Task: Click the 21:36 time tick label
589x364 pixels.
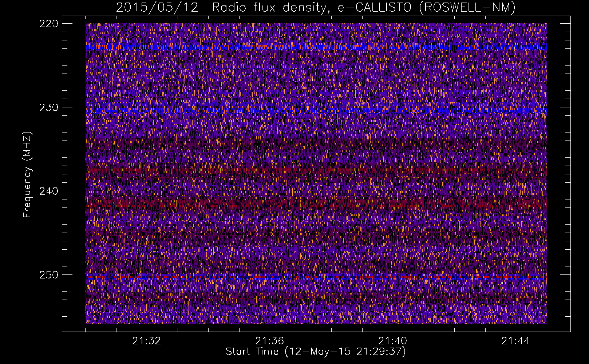Action: [x=269, y=341]
